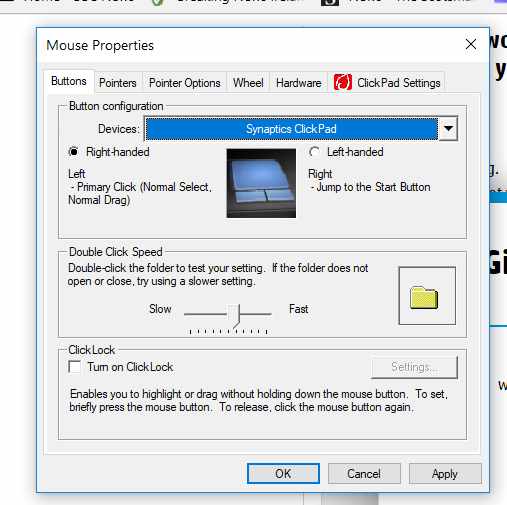Screen dimensions: 507x505
Task: Click the touchpad preview image
Action: (x=261, y=183)
